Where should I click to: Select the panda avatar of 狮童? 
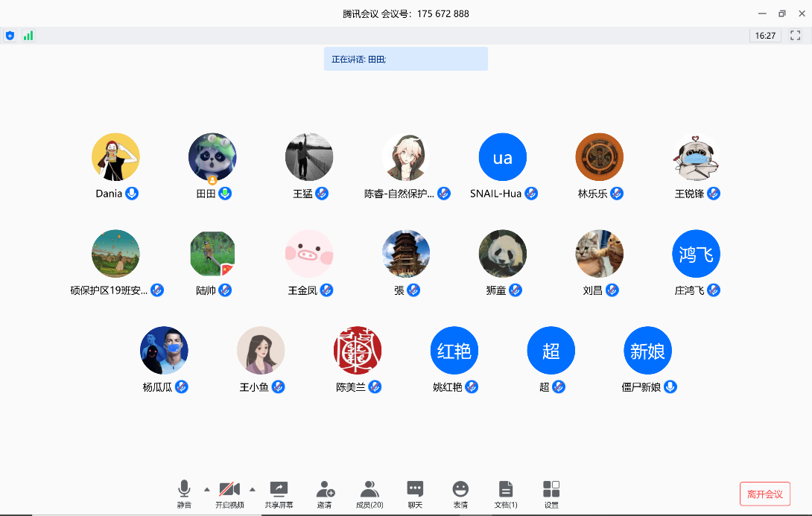[503, 254]
